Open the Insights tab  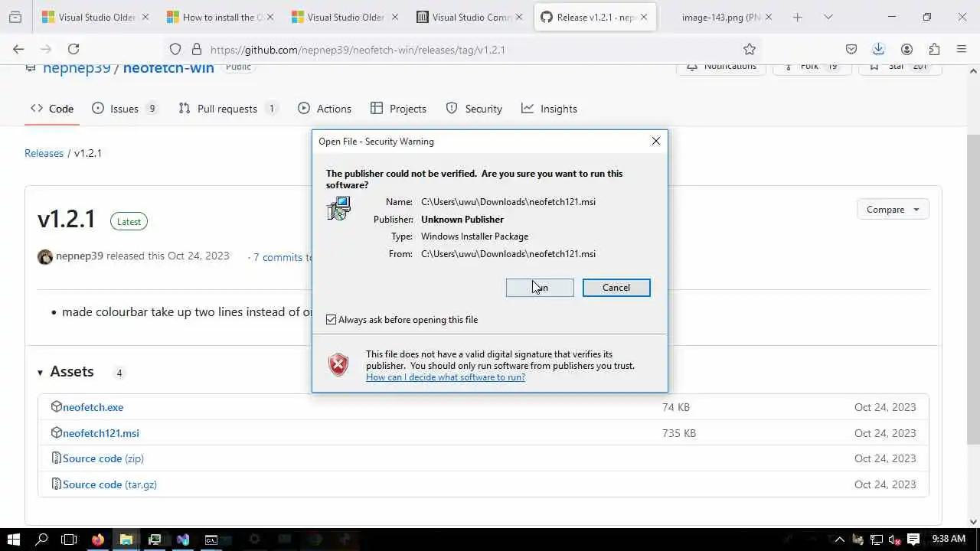click(x=549, y=109)
